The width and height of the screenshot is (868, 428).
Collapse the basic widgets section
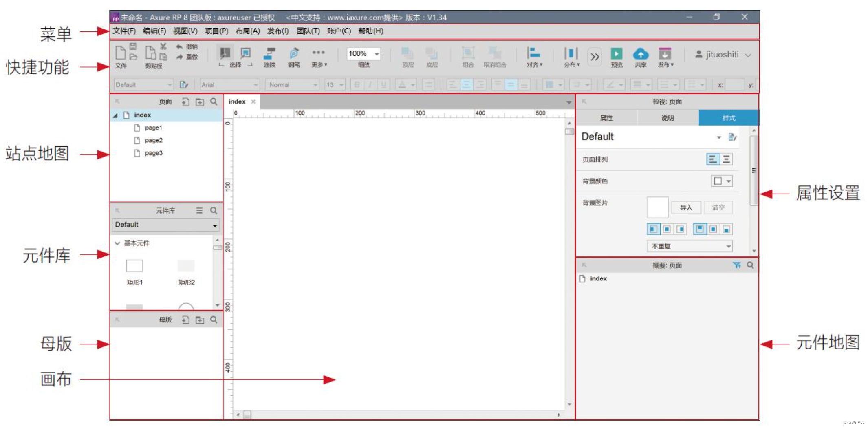point(117,243)
